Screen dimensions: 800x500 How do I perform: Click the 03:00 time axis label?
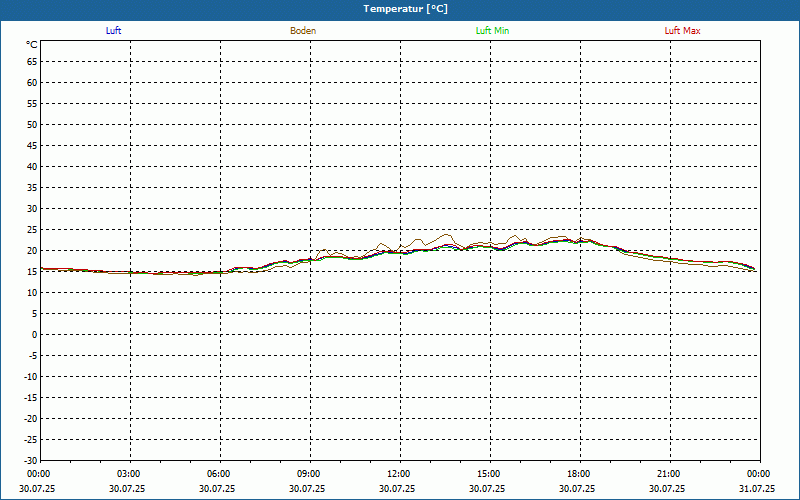(129, 474)
